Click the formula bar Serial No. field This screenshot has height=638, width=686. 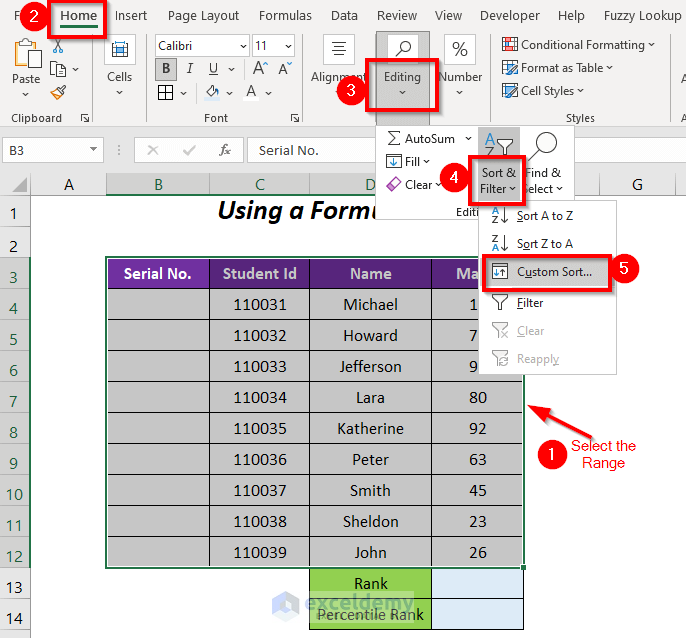point(313,151)
